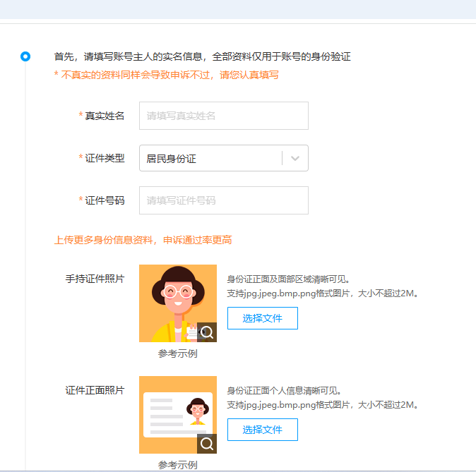Screen dimensions: 476x472
Task: Click the 真实姓名 input field
Action: click(224, 116)
